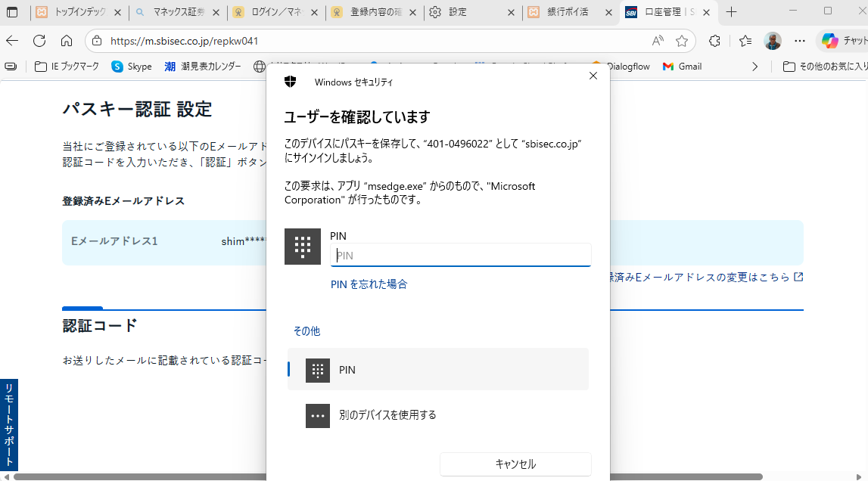
Task: Open the browser extensions puzzle icon
Action: tap(714, 41)
